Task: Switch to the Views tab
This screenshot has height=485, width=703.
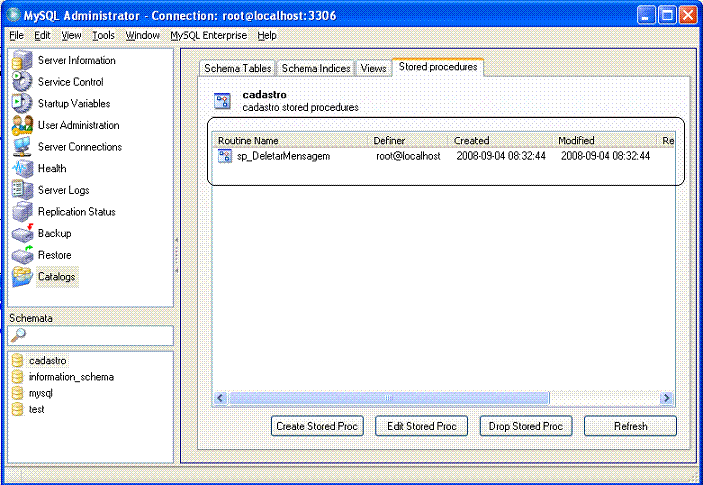Action: click(373, 68)
